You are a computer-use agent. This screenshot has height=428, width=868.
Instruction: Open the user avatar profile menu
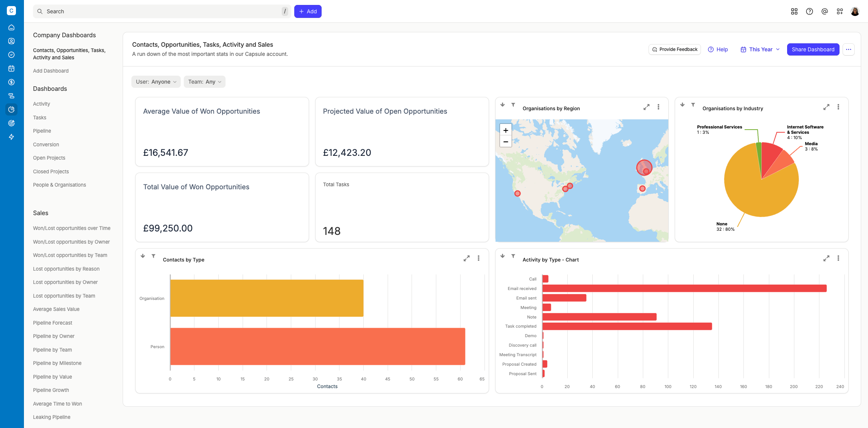coord(855,11)
